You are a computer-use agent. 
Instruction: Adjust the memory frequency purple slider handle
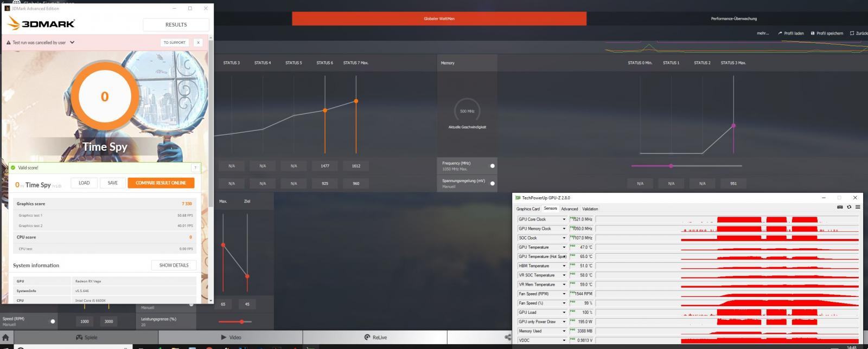671,166
